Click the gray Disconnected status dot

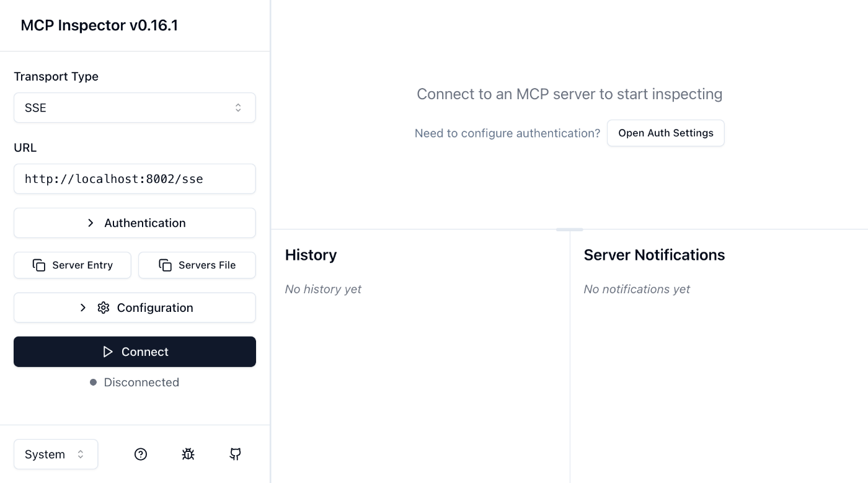(93, 383)
